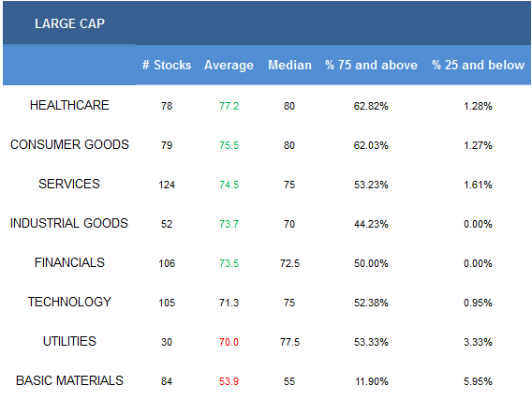Click the % 25 and below header
The width and height of the screenshot is (532, 415).
coord(478,65)
